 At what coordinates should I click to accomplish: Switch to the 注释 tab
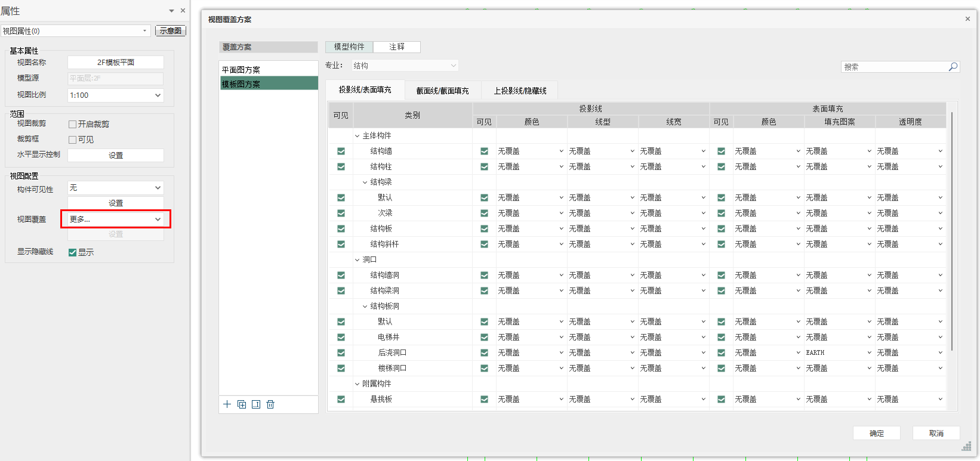coord(397,47)
